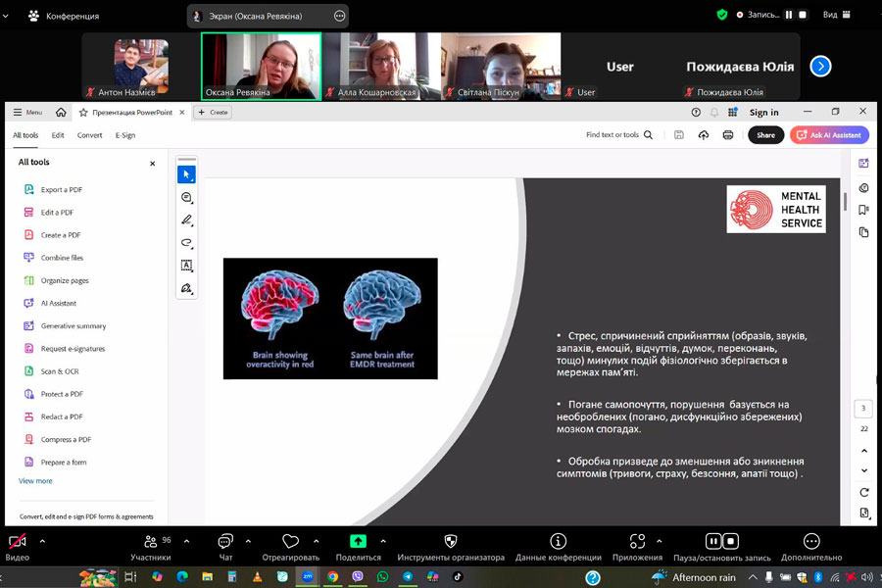Switch to the Convert tab
Viewport: 882px width, 588px height.
coord(90,135)
